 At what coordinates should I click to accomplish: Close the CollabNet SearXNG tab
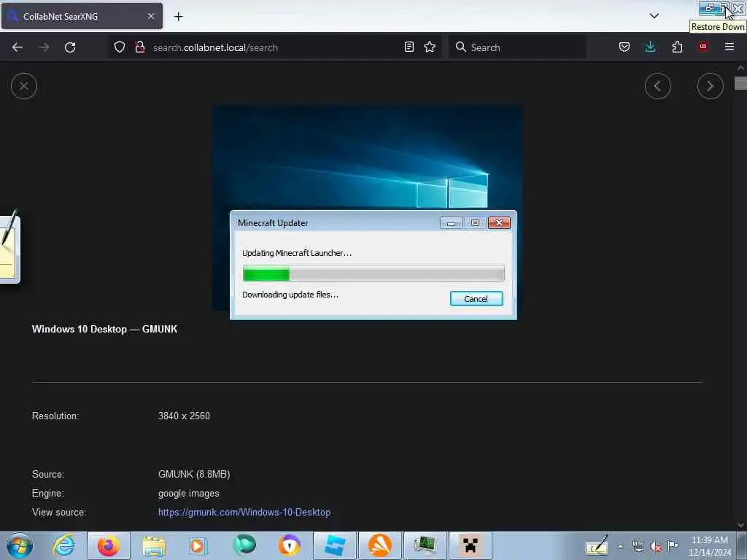click(150, 16)
